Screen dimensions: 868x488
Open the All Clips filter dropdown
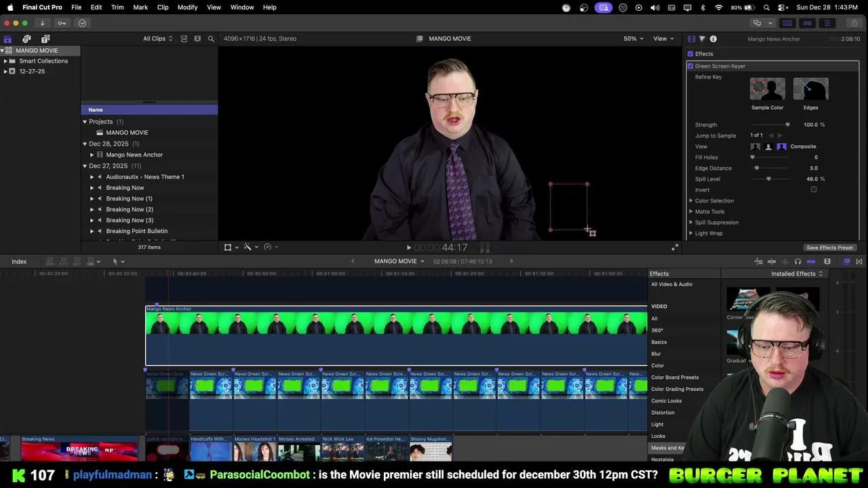point(157,39)
